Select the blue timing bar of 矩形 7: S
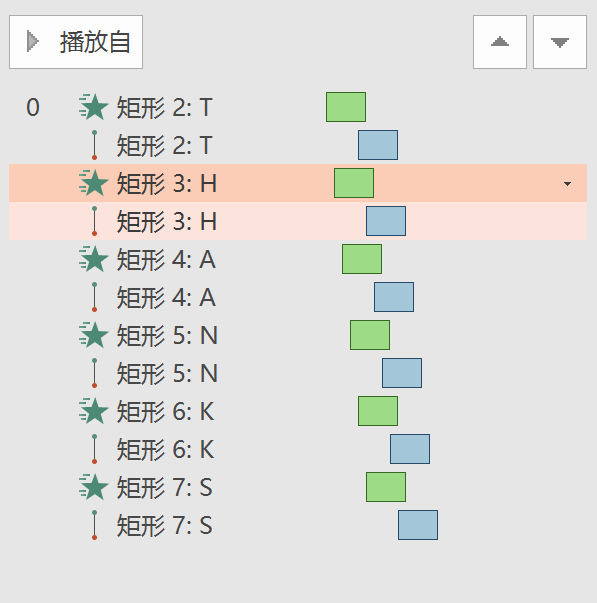This screenshot has height=603, width=597. click(418, 525)
